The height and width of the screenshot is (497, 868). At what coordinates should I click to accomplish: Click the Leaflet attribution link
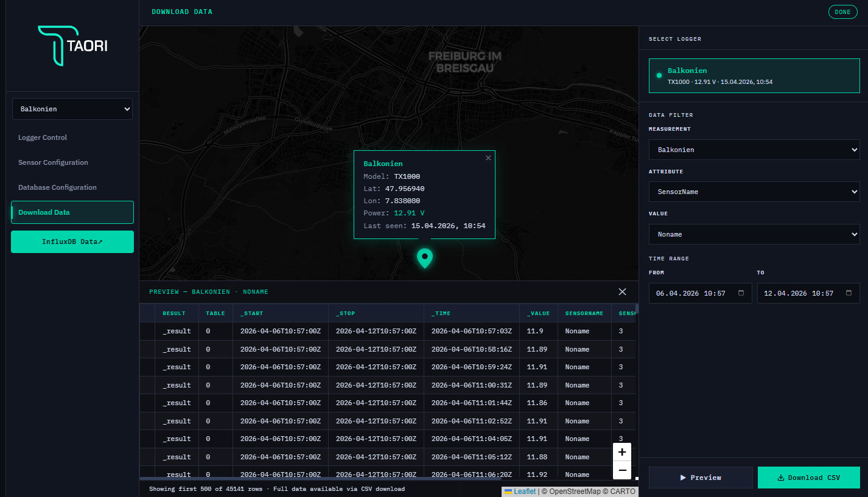tap(524, 492)
